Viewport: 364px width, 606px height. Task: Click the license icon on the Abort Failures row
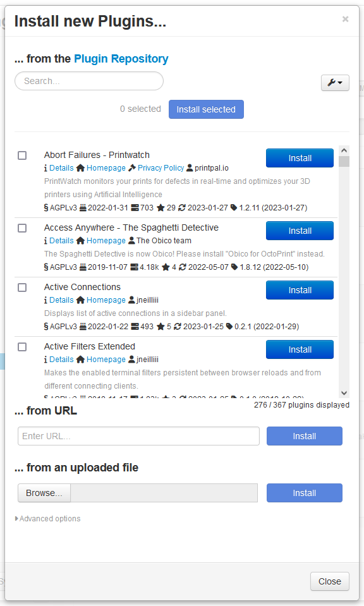46,207
